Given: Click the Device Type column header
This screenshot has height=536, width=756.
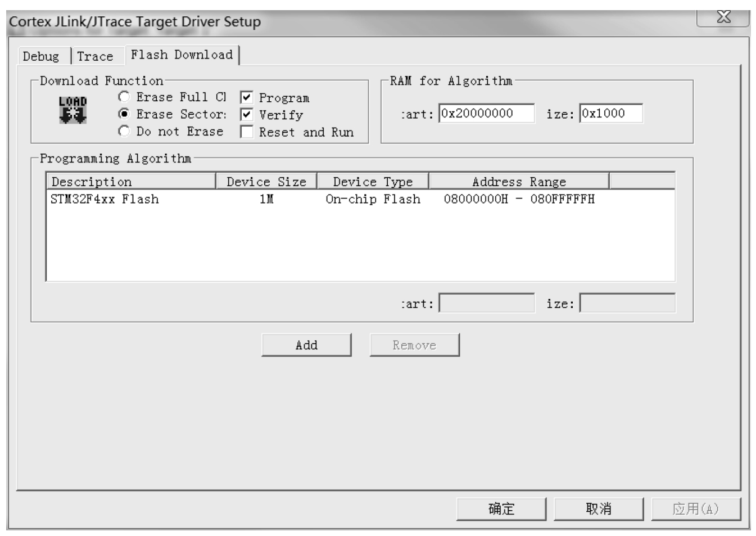Looking at the screenshot, I should click(373, 181).
